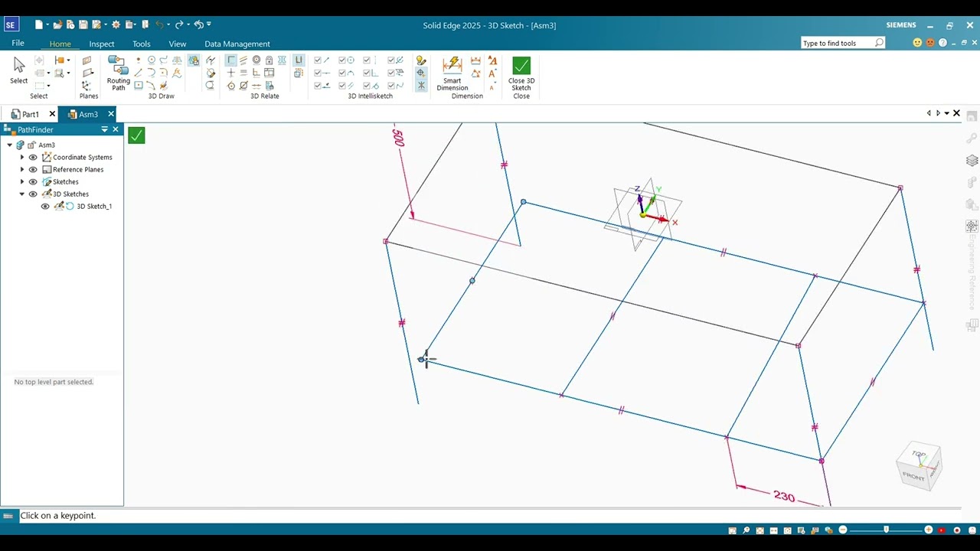Uncheck the circle-center Intellisketch checkbox
This screenshot has width=980, height=551.
341,60
